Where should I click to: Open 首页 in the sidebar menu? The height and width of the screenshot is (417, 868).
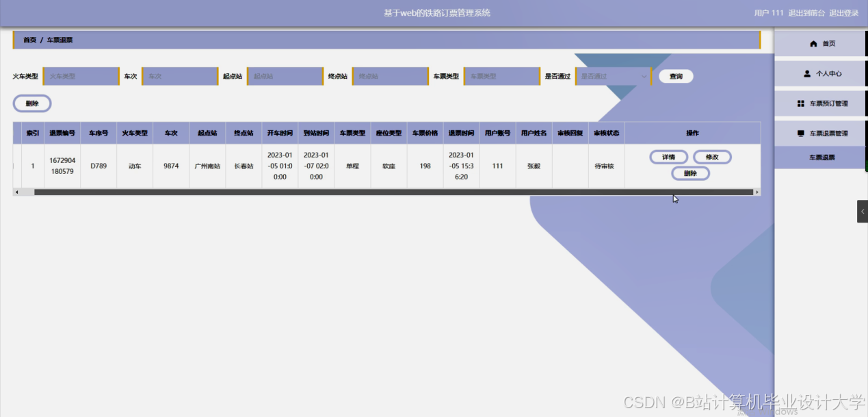tap(819, 43)
